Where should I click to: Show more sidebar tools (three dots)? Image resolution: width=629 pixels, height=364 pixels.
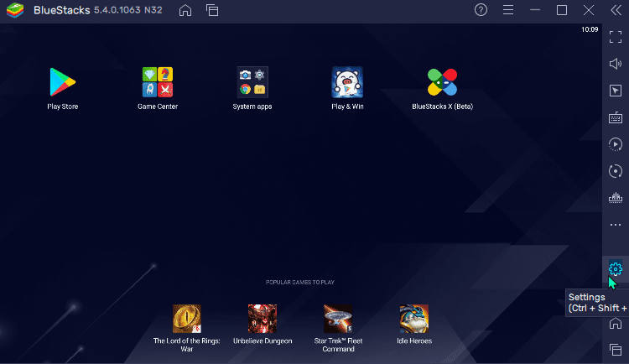(x=616, y=225)
